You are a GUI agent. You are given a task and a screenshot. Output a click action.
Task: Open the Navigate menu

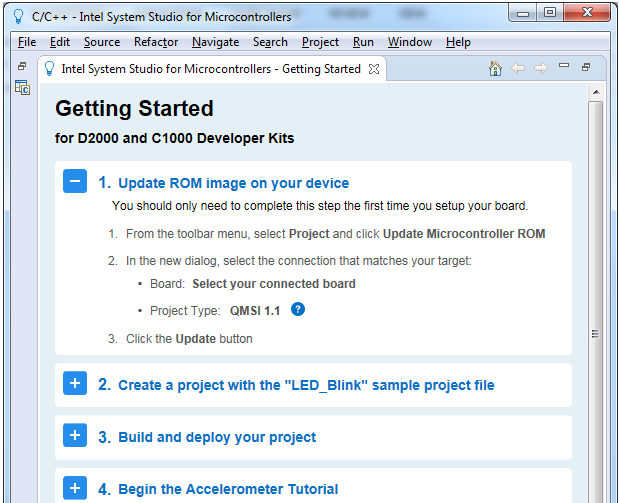(215, 42)
